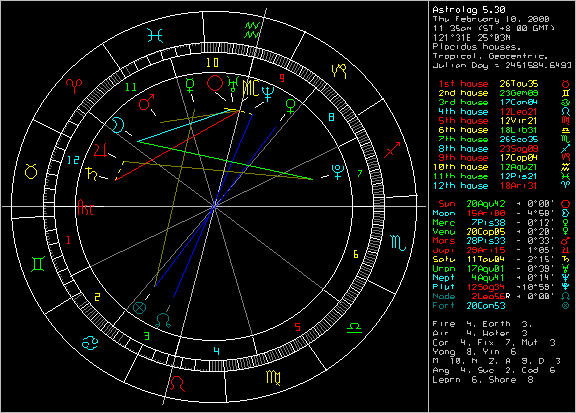Select the 'Julian Day = 2451584.6493' line
The height and width of the screenshot is (413, 576).
coord(502,65)
